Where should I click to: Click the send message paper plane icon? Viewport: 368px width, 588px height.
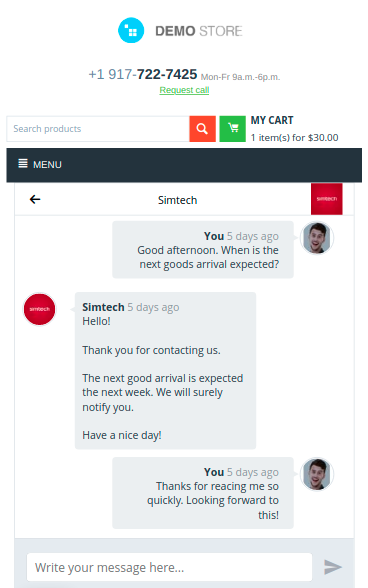(332, 567)
